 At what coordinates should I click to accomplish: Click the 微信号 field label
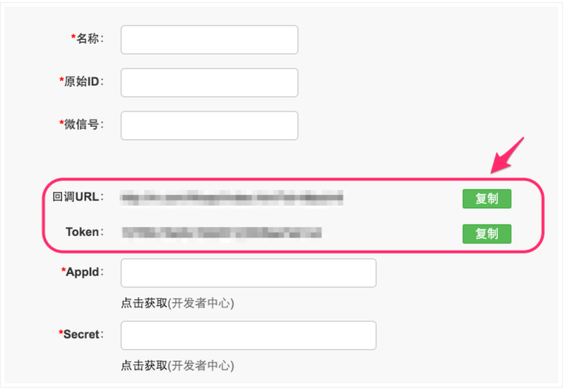pyautogui.click(x=82, y=125)
